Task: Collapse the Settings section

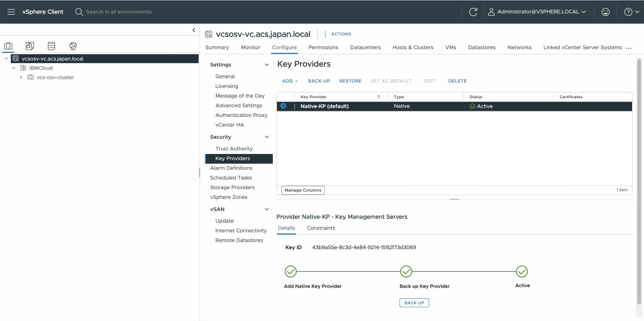Action: [267, 65]
